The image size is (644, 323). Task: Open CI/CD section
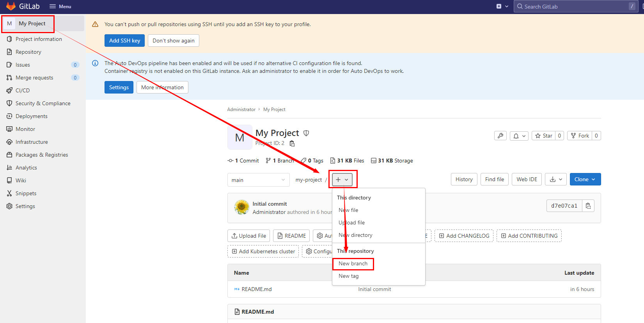click(23, 90)
